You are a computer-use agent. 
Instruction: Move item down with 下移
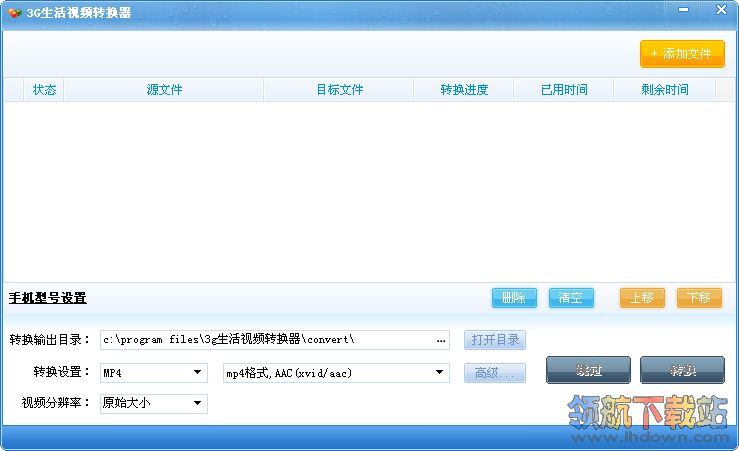[699, 298]
